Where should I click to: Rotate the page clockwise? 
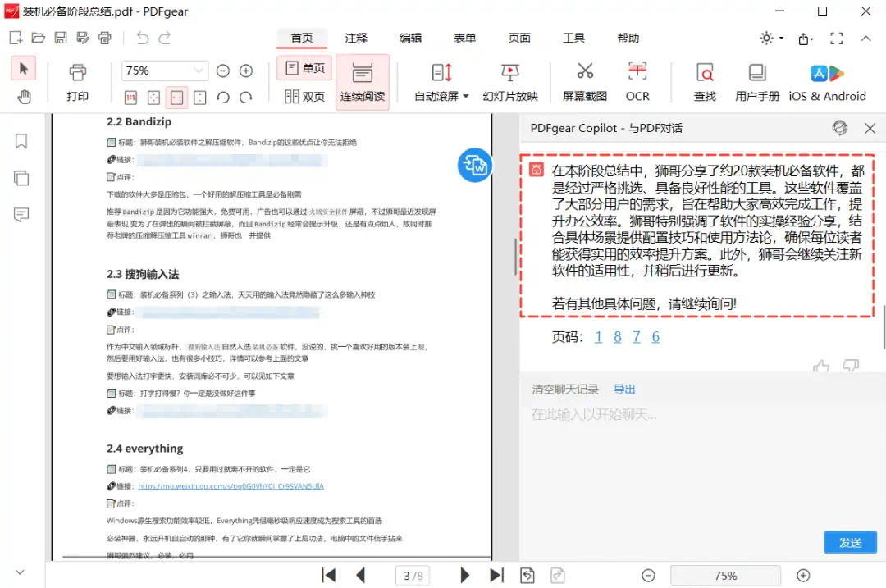tap(246, 97)
